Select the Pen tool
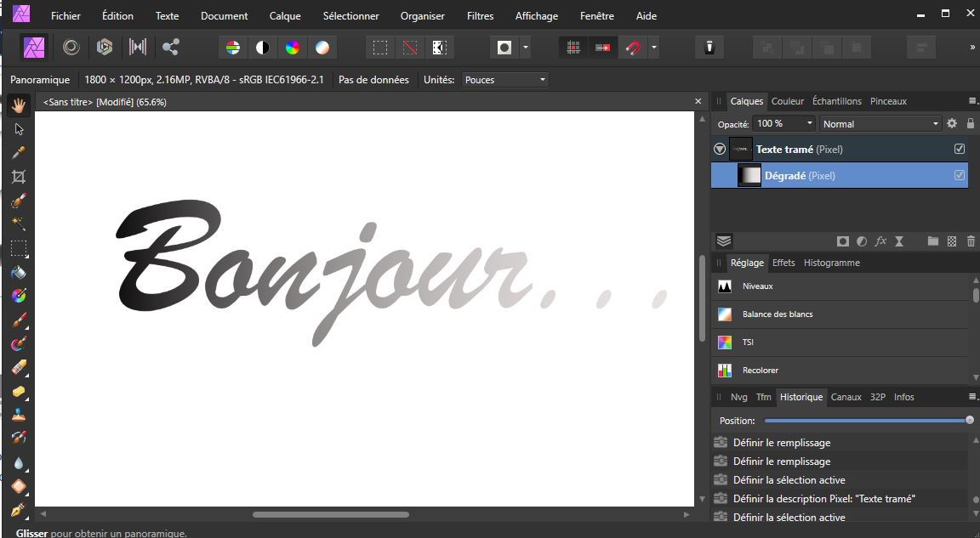Screen dimensions: 980x538 [19, 510]
